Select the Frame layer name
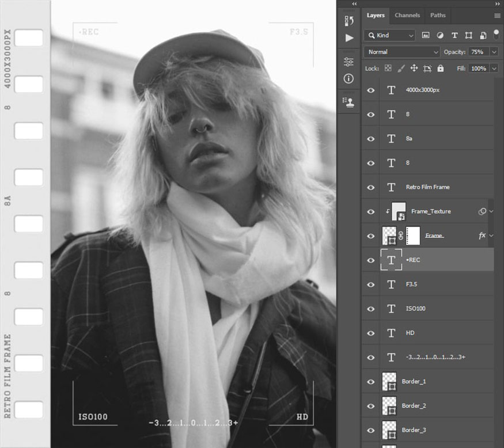Screen dimensions: 504x448 point(434,236)
